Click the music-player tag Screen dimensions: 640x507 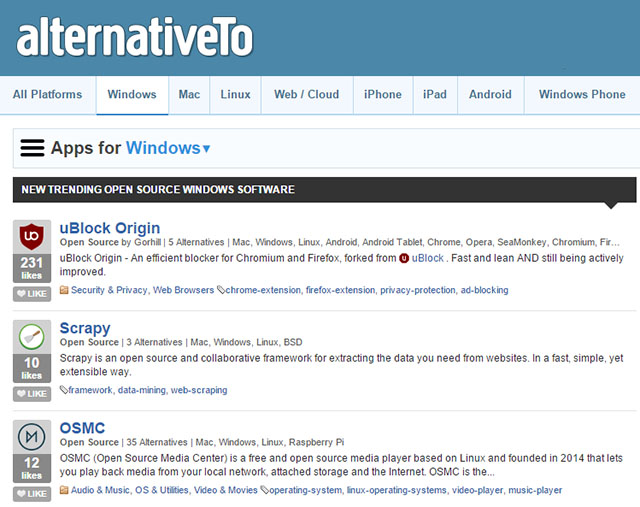[x=535, y=490]
